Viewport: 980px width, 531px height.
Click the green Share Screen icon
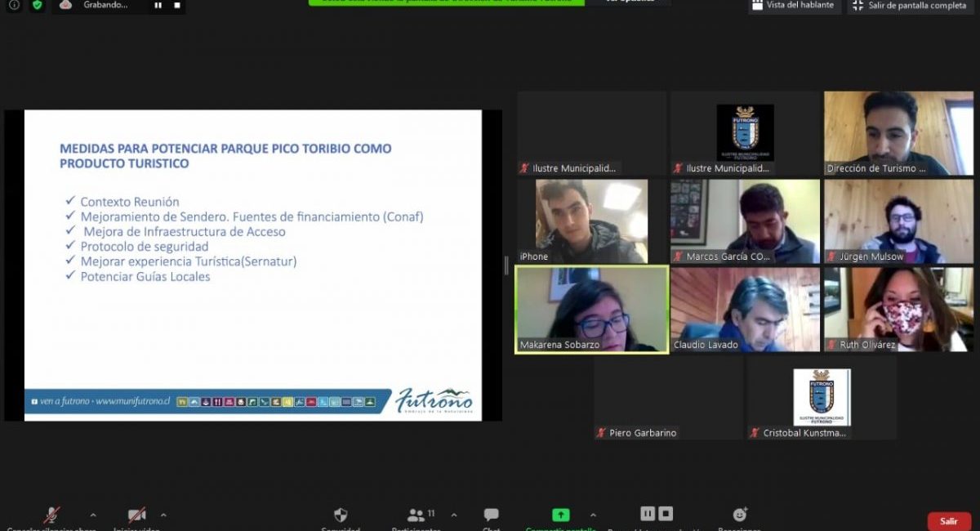[x=560, y=515]
